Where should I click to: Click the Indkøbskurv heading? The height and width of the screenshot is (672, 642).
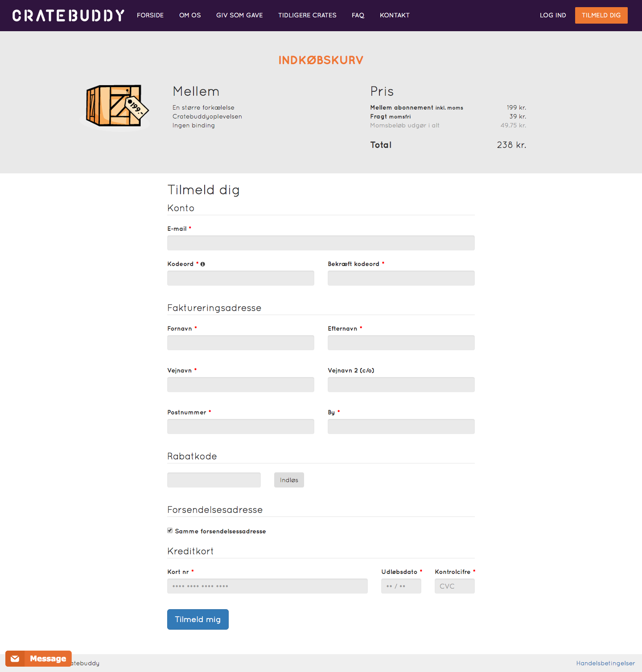click(x=321, y=60)
